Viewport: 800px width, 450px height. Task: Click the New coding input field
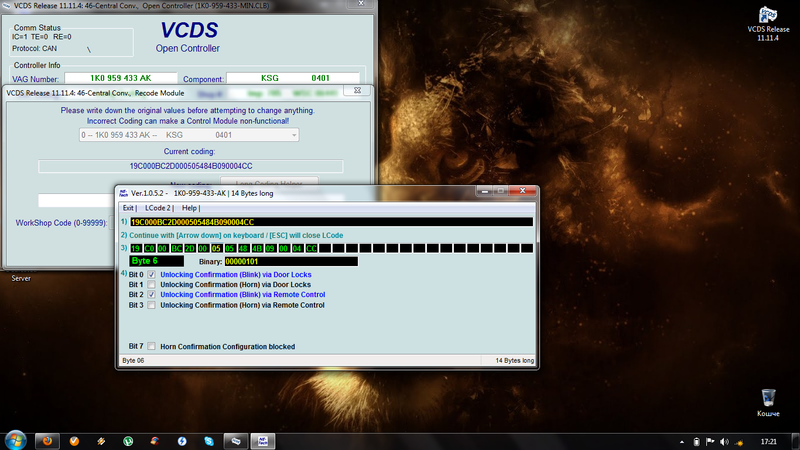point(77,200)
